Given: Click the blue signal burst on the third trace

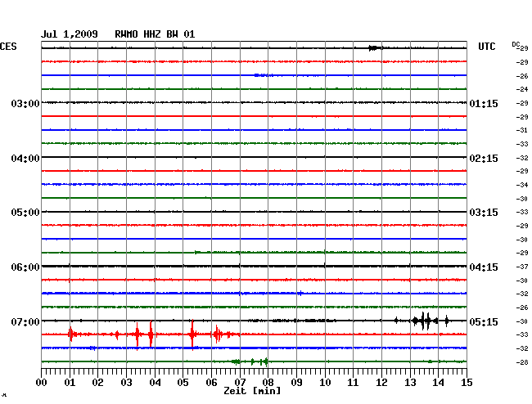Looking at the screenshot, I should (x=264, y=75).
